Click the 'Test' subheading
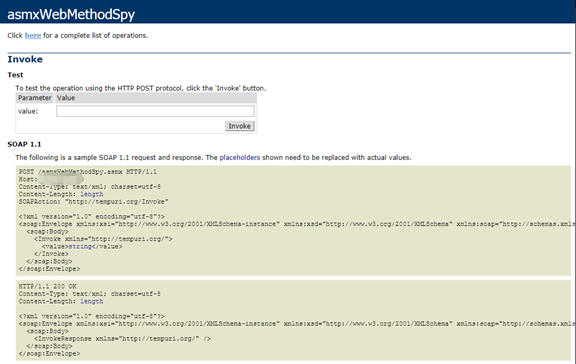The height and width of the screenshot is (364, 576). point(15,75)
